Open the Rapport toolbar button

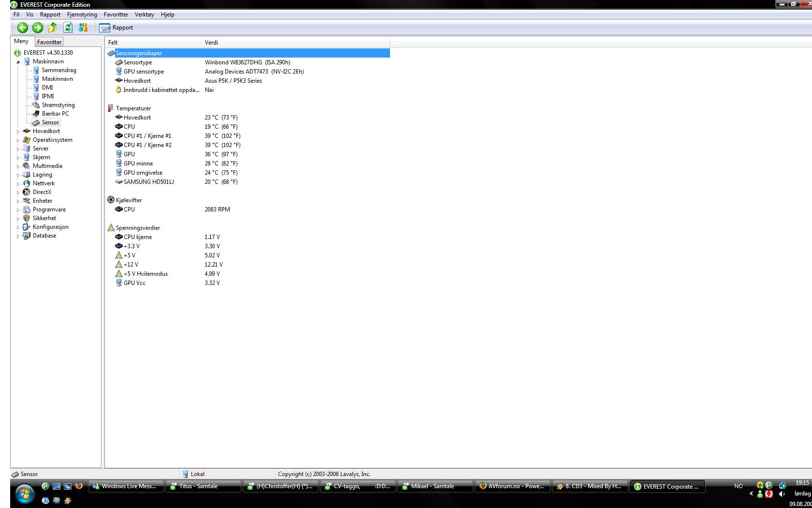(x=116, y=28)
